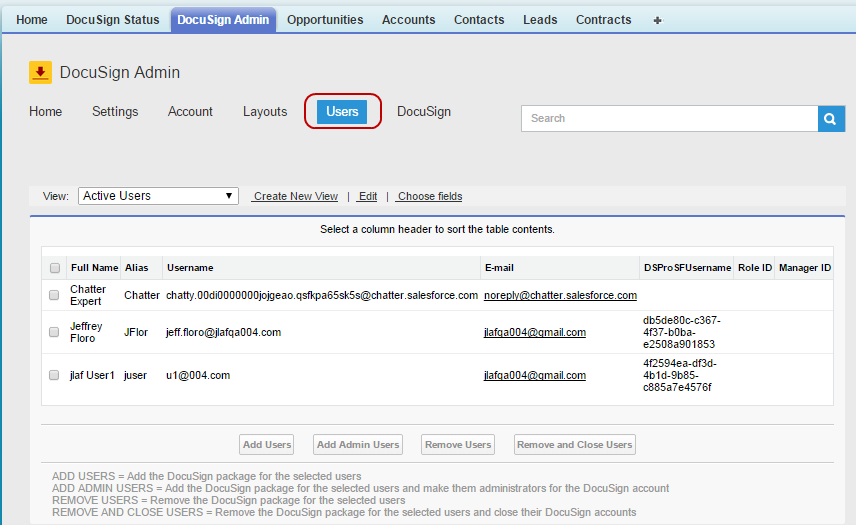The width and height of the screenshot is (856, 525).
Task: Tick the checkbox for jlaf User1
Action: [x=55, y=375]
